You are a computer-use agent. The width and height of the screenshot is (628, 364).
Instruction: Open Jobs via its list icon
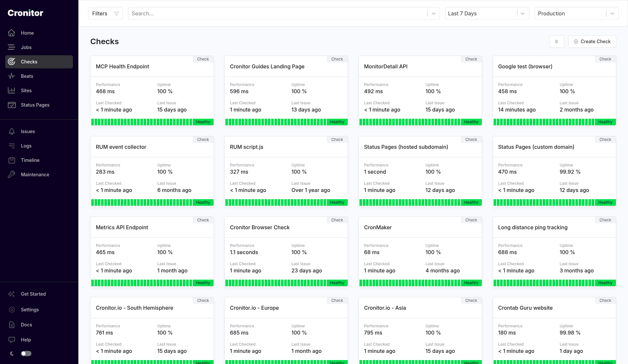pos(11,47)
